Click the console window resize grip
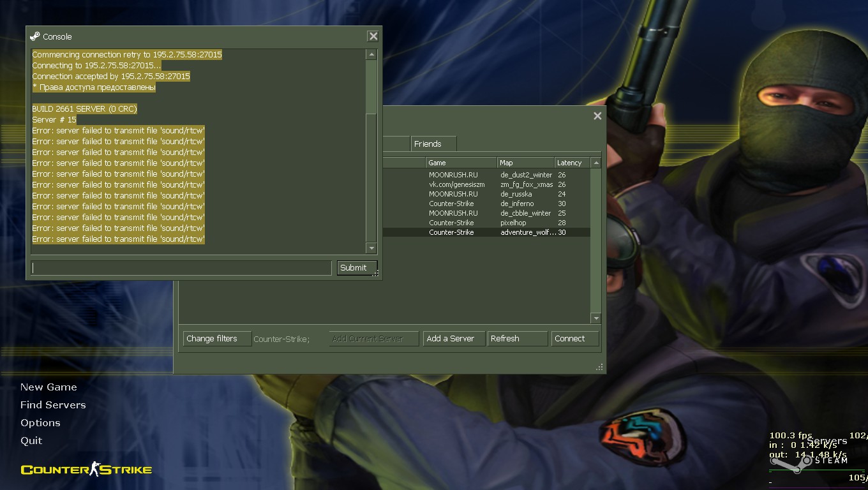868x490 pixels. point(377,274)
